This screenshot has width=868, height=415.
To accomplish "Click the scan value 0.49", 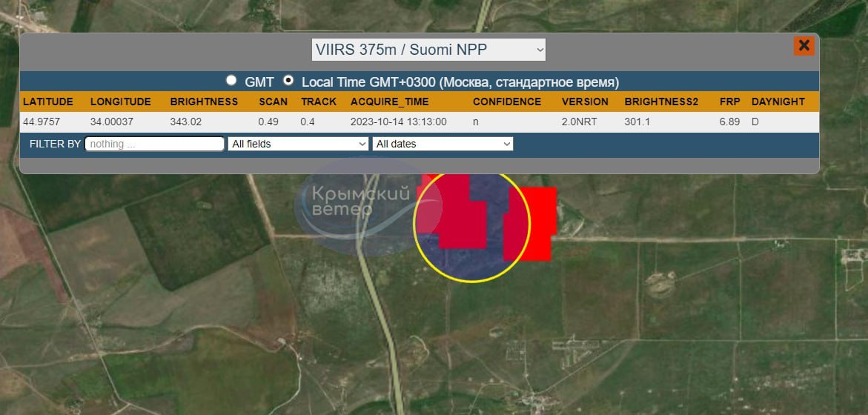I will pos(268,122).
